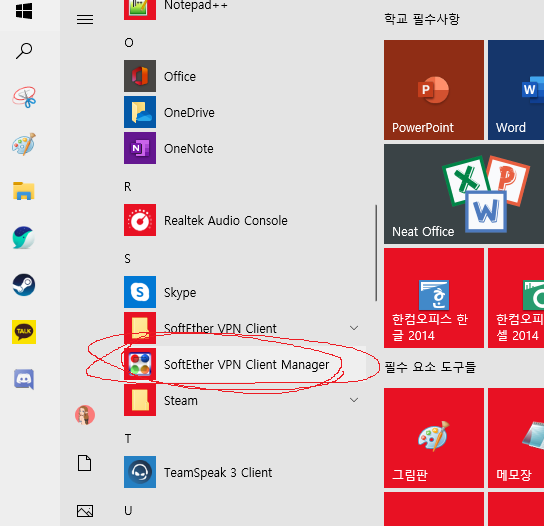Image resolution: width=544 pixels, height=526 pixels.
Task: Open the 그림판 tile
Action: (x=434, y=438)
